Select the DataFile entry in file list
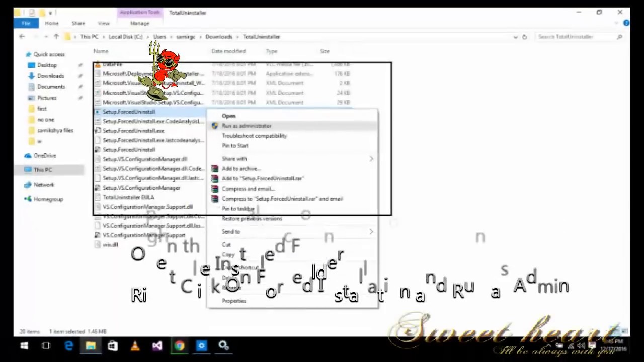Screen dimensions: 644x362 click(112, 65)
